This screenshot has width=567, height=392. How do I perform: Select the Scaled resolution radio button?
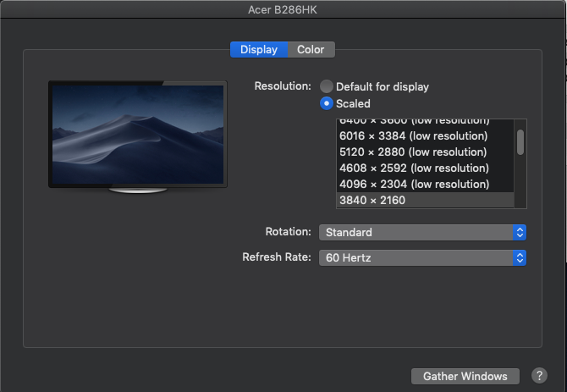pos(326,103)
